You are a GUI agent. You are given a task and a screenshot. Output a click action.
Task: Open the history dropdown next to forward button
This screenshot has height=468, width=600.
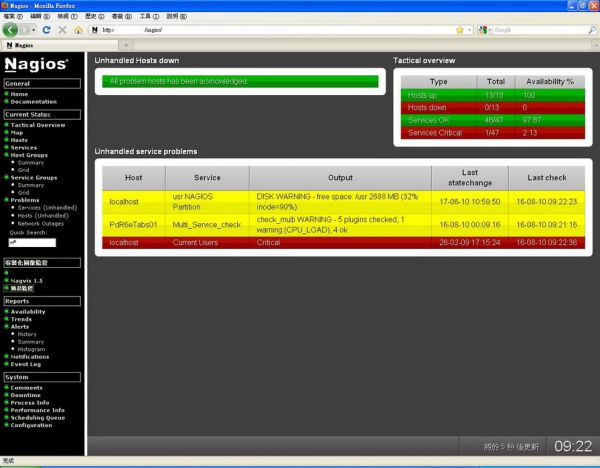point(35,30)
